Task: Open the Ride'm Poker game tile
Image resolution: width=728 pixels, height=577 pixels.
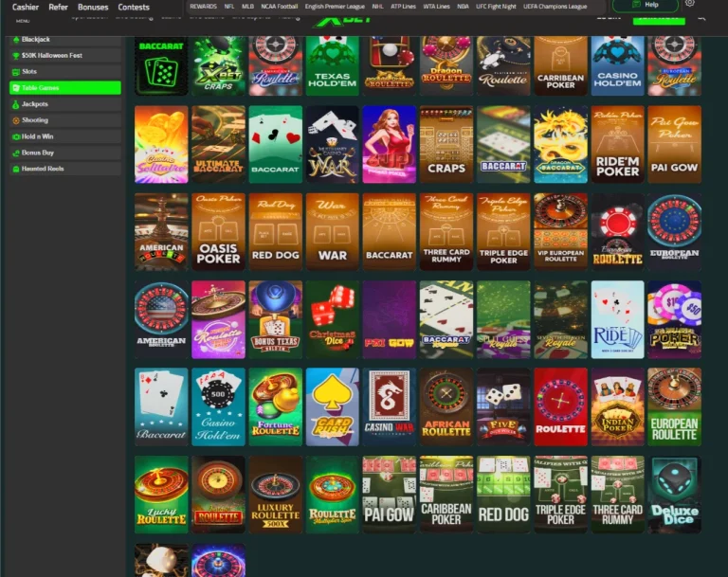Action: pos(617,144)
